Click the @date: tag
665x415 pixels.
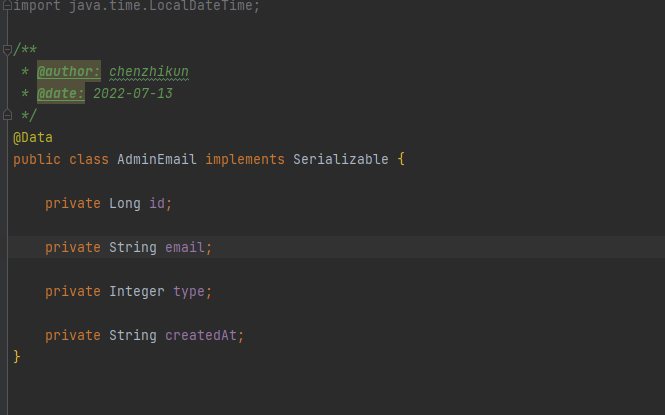61,93
